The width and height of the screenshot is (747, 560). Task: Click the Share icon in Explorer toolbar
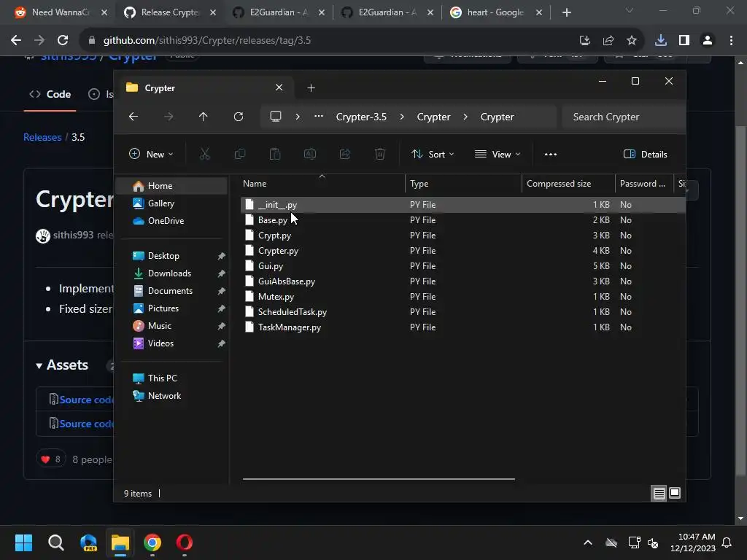[x=345, y=154]
